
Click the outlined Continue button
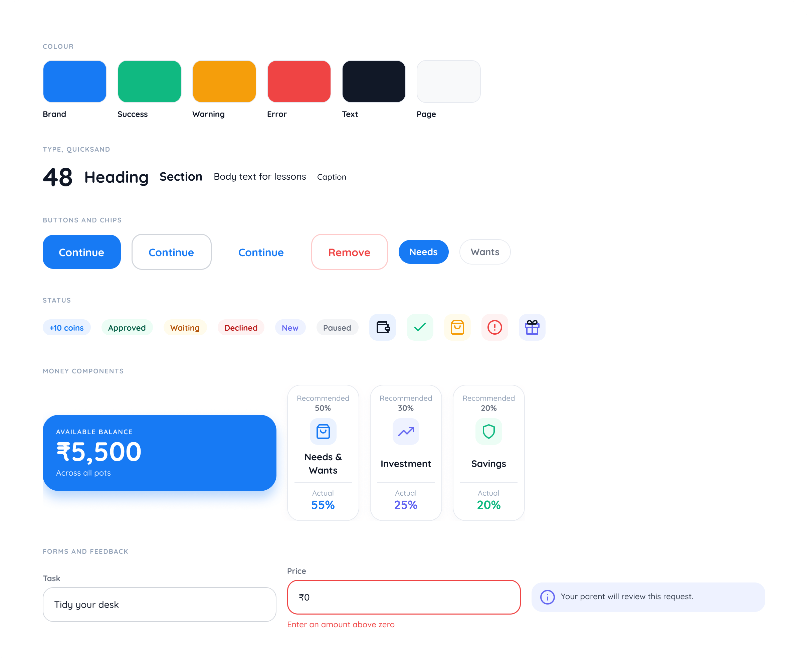[x=171, y=252]
